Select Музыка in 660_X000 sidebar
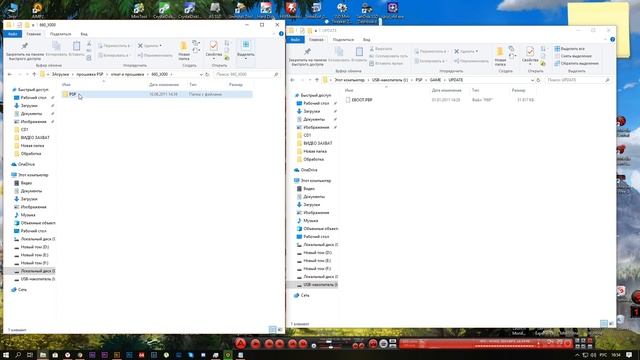Image resolution: width=640 pixels, height=360 pixels. point(28,215)
